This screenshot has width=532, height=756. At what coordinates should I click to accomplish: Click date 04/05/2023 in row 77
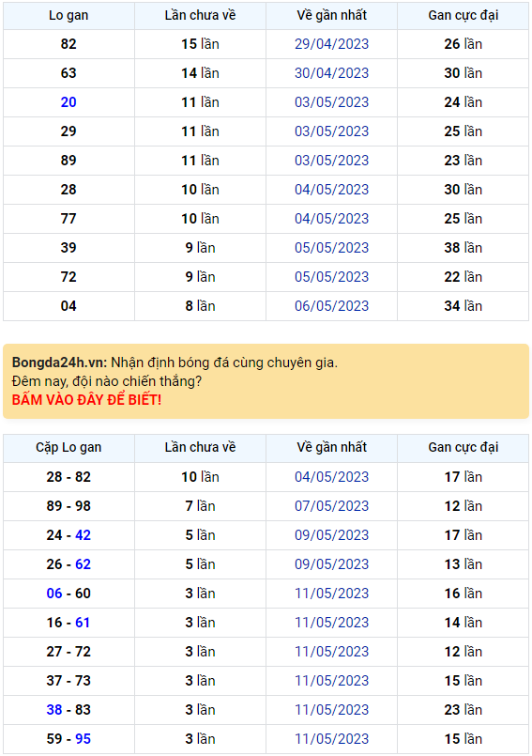[x=331, y=219]
